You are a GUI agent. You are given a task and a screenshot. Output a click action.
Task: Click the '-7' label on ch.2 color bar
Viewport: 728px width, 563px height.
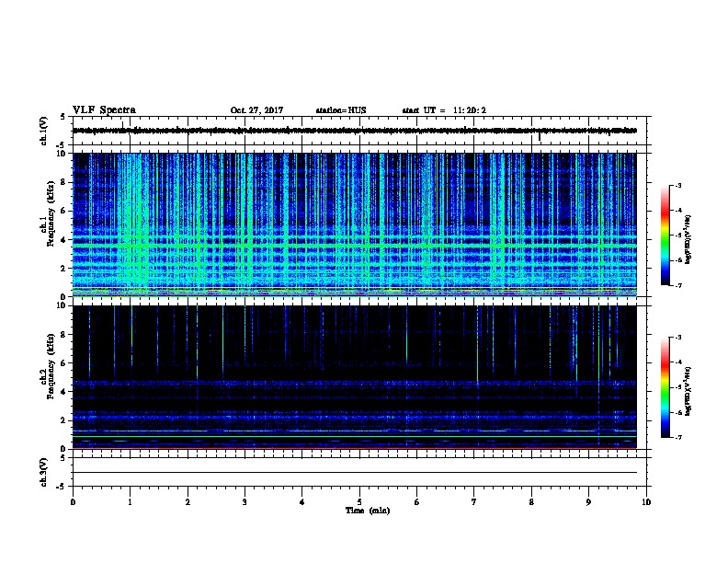677,438
